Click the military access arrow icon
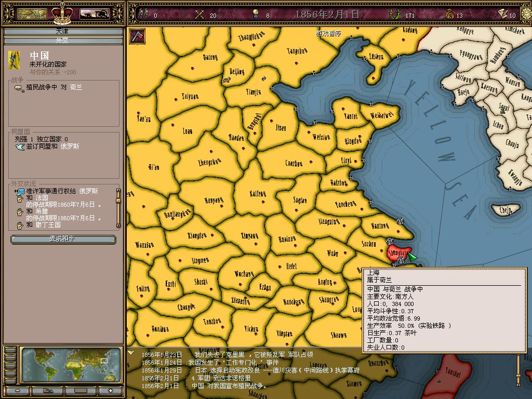This screenshot has width=532, height=399. (x=20, y=192)
